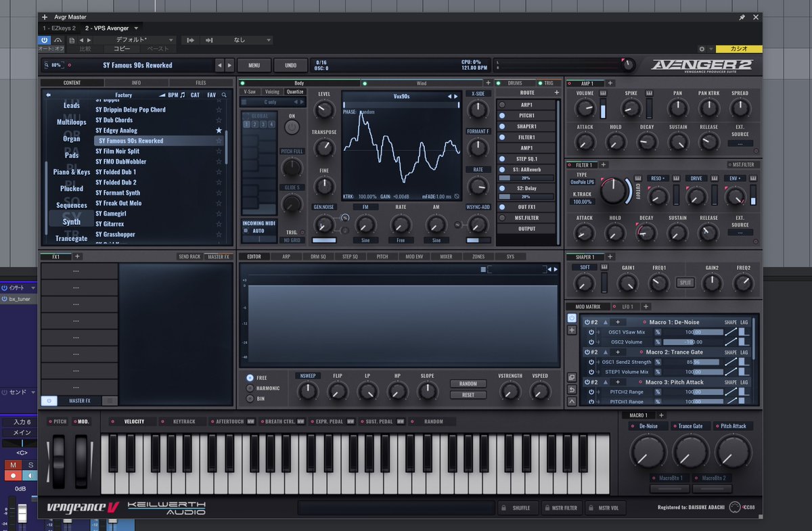
Task: Toggle mod matrix global power button
Action: coord(572,318)
